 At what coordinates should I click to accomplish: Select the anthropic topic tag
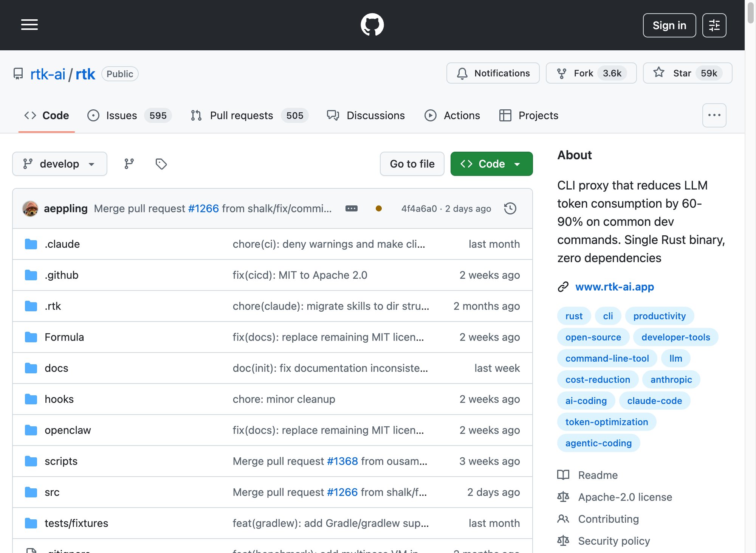671,379
